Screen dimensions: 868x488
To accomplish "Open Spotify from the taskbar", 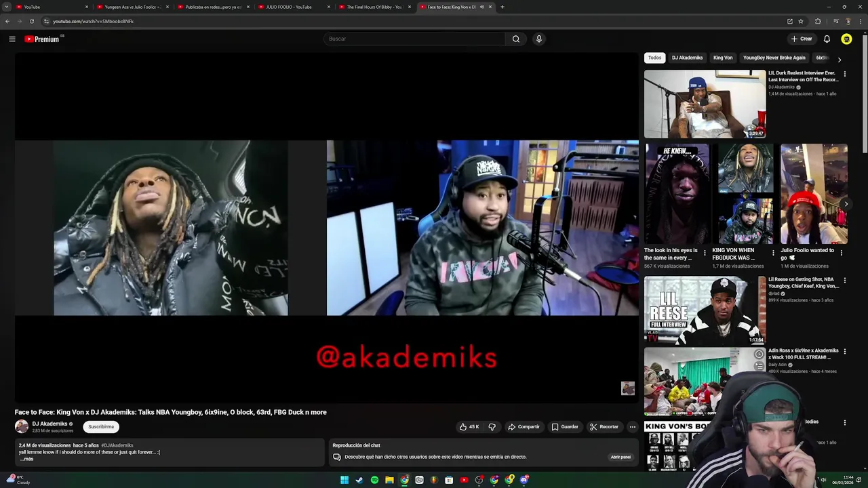I will coord(374,480).
